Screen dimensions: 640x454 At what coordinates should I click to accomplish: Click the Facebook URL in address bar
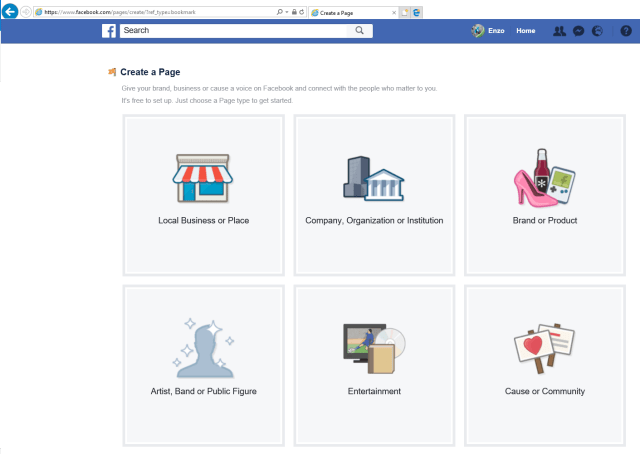click(120, 12)
